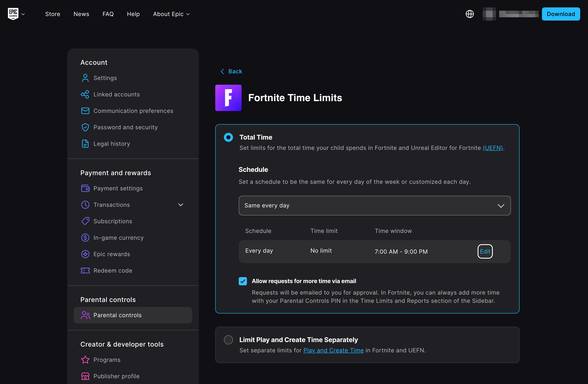Select the Total Time radio button
The width and height of the screenshot is (588, 384).
point(228,137)
